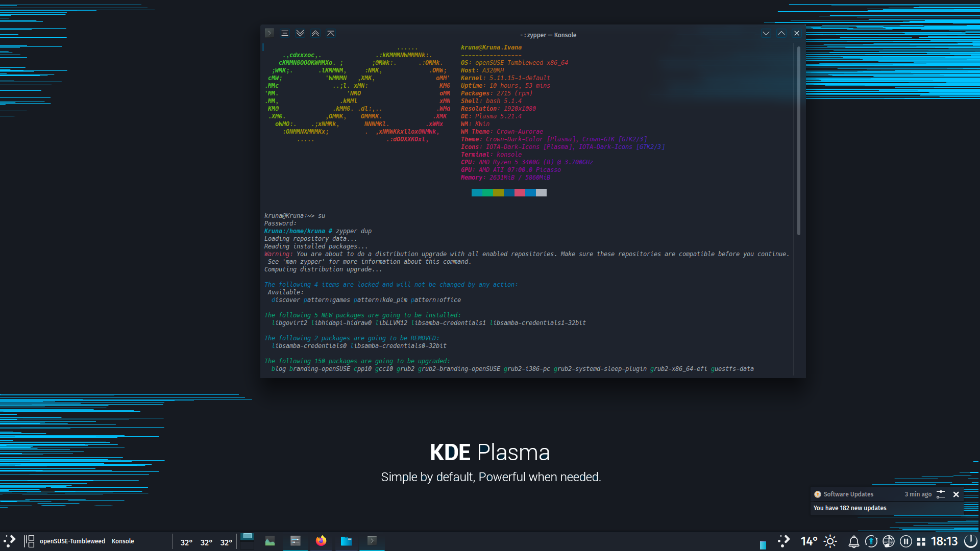Click the teal color block in neofetch output
This screenshot has width=980, height=551.
tap(477, 193)
